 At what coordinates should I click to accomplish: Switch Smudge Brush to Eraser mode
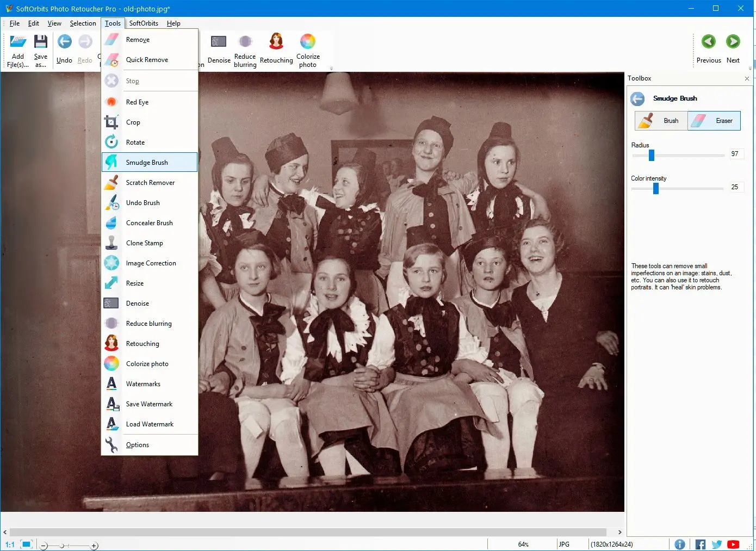[714, 121]
